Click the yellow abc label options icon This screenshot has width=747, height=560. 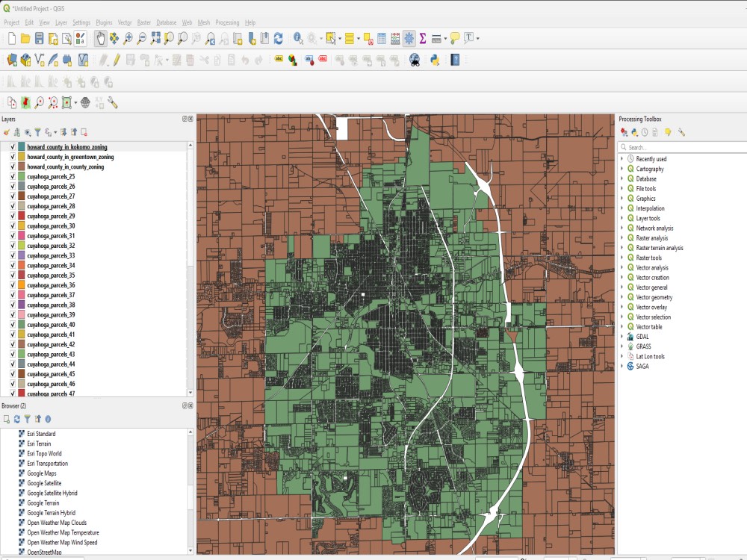[x=279, y=59]
